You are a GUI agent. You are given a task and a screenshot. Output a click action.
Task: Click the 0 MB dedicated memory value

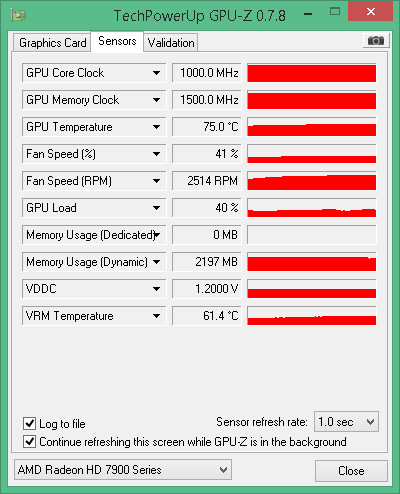point(207,235)
